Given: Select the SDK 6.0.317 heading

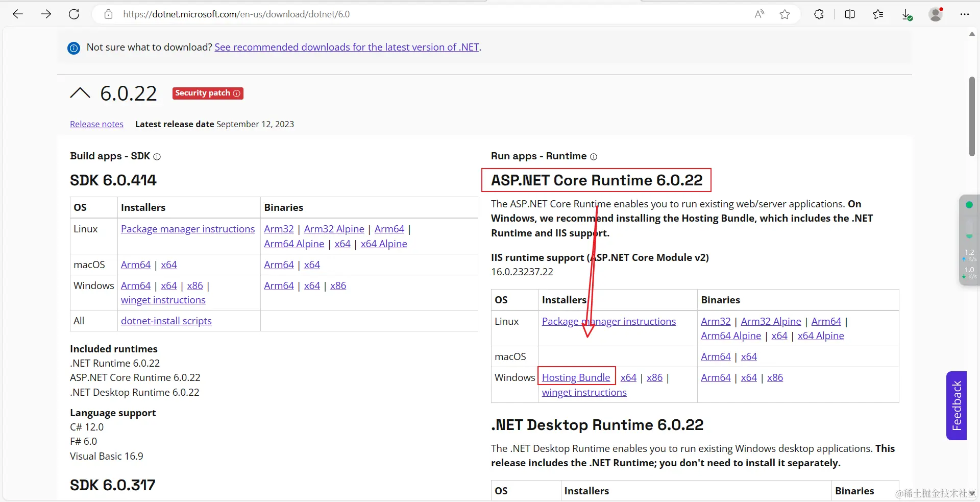Looking at the screenshot, I should [113, 485].
